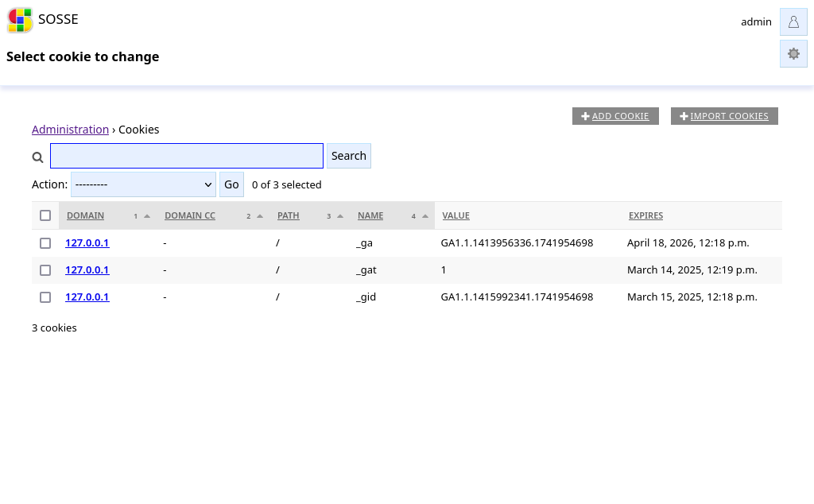Click the Go action button
The image size is (814, 504).
(x=231, y=184)
